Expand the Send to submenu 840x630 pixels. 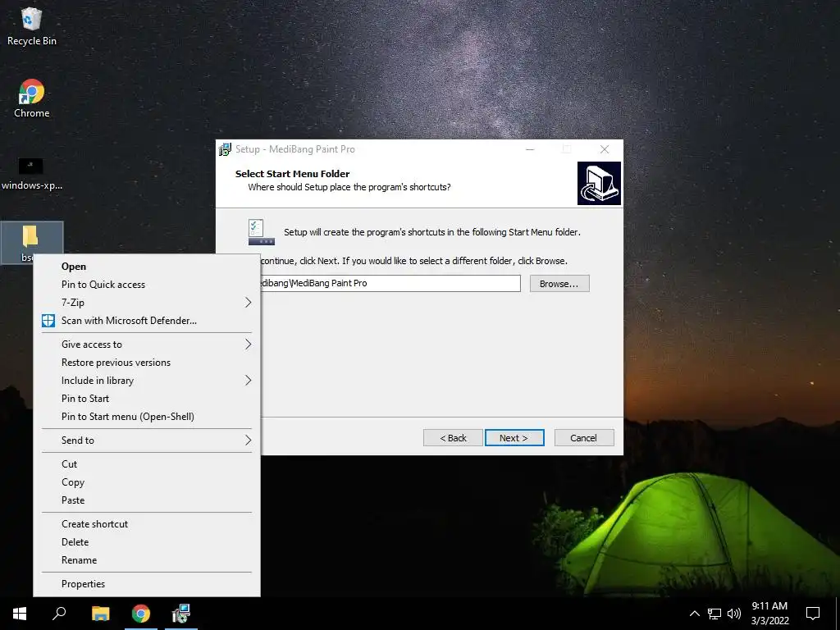[x=147, y=441]
